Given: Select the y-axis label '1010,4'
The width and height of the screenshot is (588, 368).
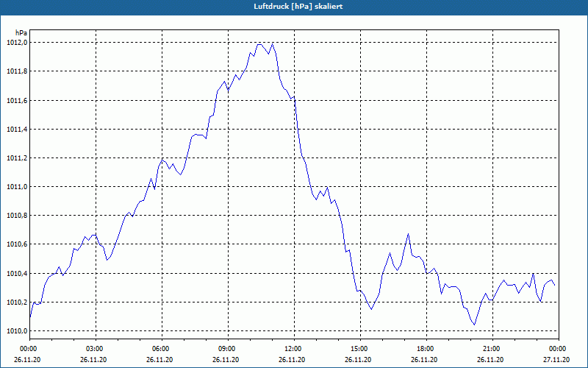Looking at the screenshot, I should [x=17, y=273].
